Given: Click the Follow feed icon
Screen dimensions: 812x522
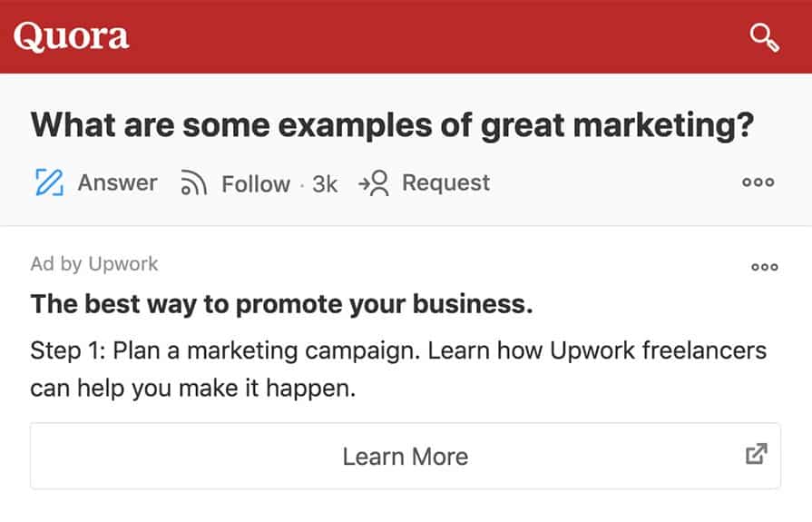Looking at the screenshot, I should click(x=194, y=183).
